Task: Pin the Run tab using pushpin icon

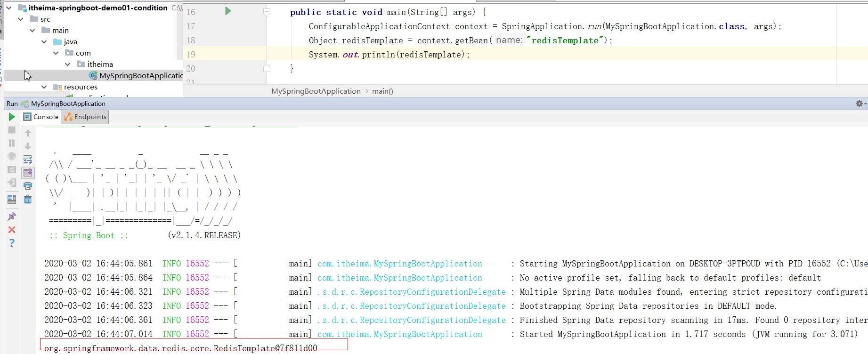Action: 12,217
